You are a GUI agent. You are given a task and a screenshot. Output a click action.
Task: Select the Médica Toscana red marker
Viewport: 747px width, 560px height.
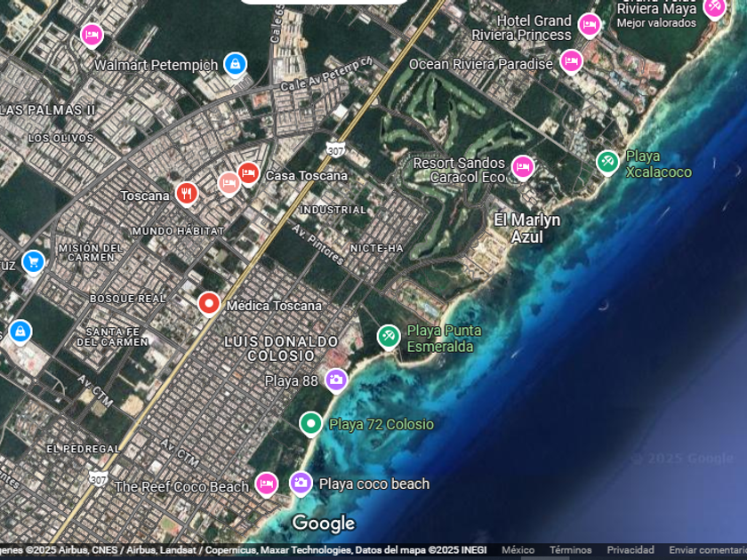coord(209,303)
